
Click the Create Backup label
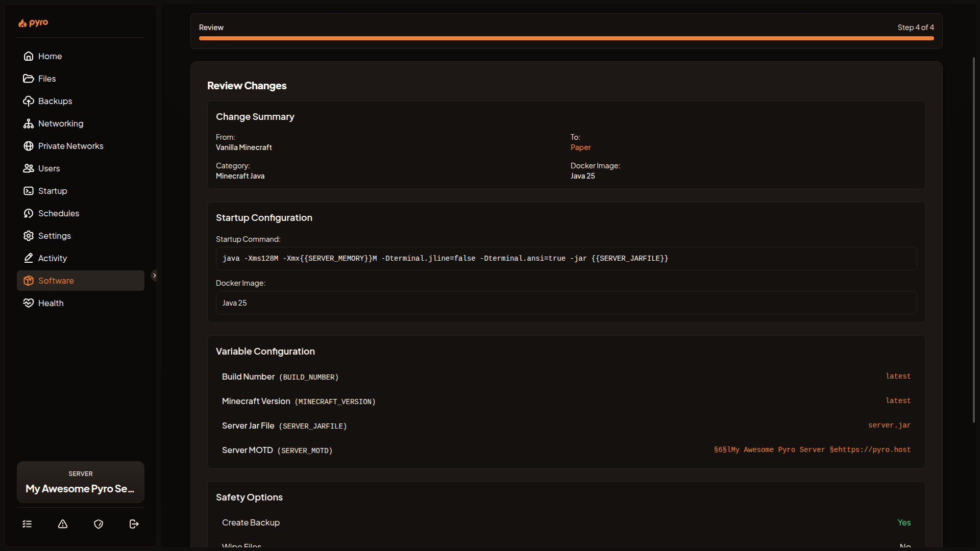coord(251,522)
